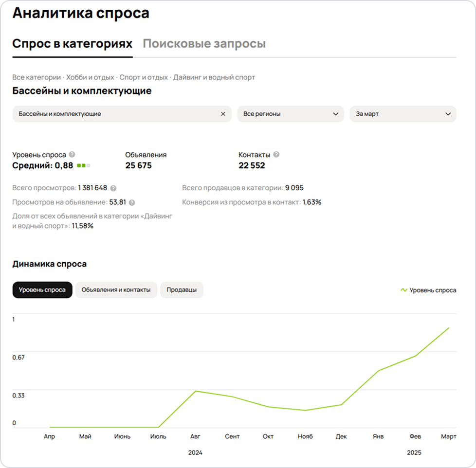The width and height of the screenshot is (476, 468).
Task: Click help icon beside Просмотров на объявление
Action: [x=132, y=203]
